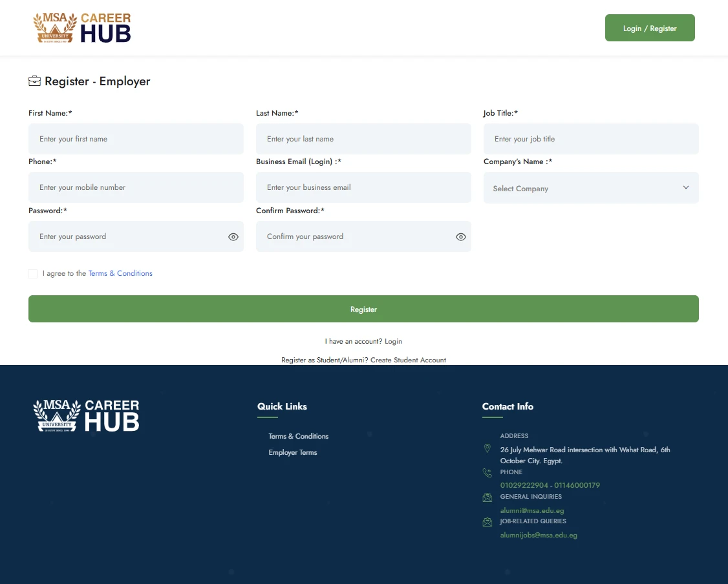The image size is (728, 584).
Task: Open the blue Terms & Conditions link
Action: coord(120,274)
